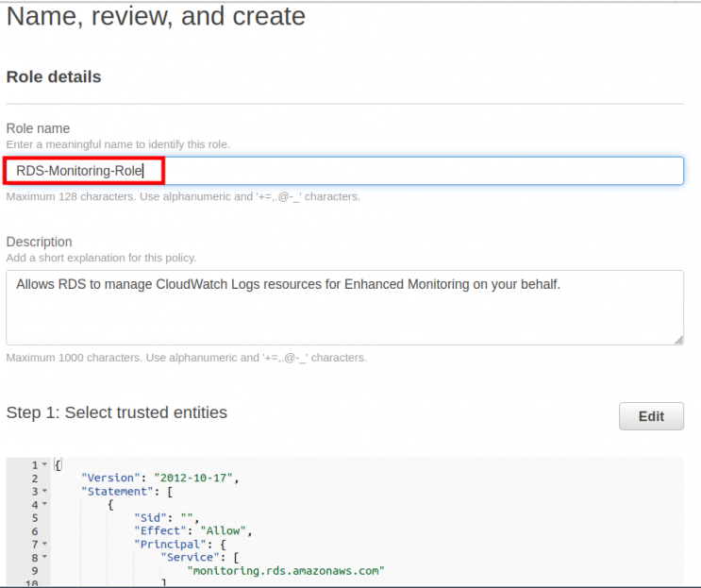
Task: Click line number 2 in the editor gutter
Action: tap(35, 479)
